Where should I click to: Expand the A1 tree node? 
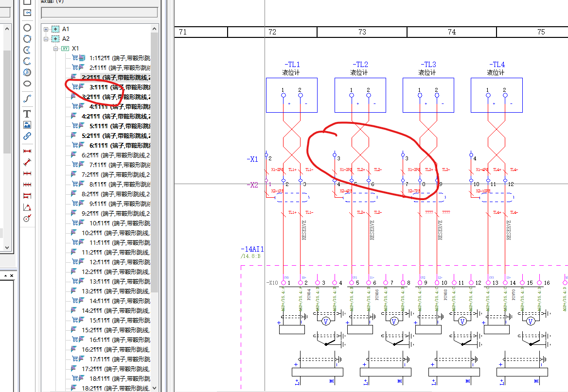(46, 29)
